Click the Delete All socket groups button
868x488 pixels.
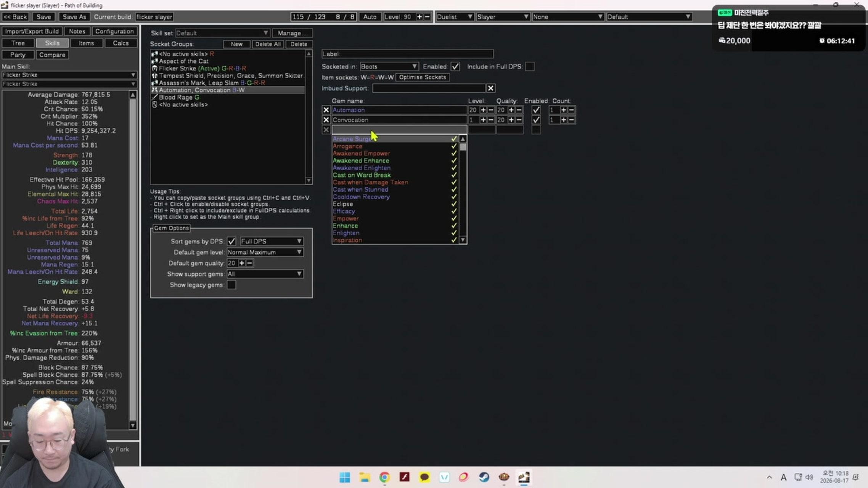click(268, 44)
